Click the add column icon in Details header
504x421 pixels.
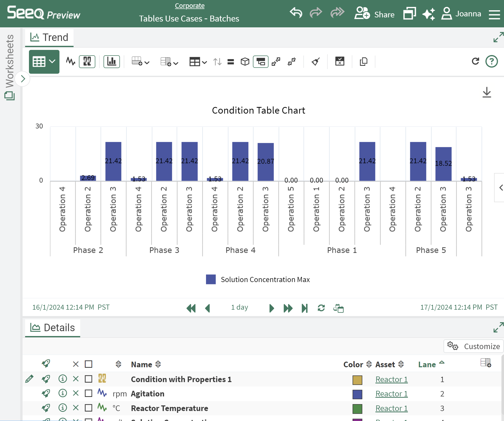pyautogui.click(x=486, y=363)
